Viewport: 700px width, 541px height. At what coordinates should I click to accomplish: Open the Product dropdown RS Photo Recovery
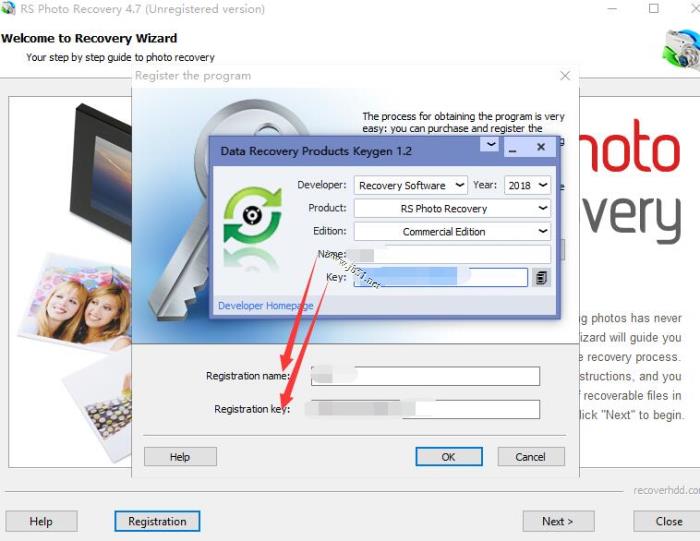click(x=452, y=208)
